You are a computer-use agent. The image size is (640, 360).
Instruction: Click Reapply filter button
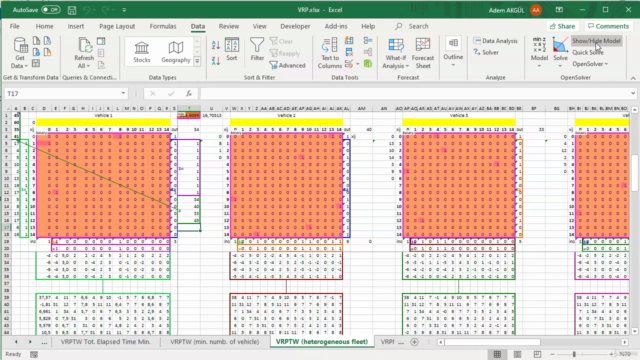(284, 53)
